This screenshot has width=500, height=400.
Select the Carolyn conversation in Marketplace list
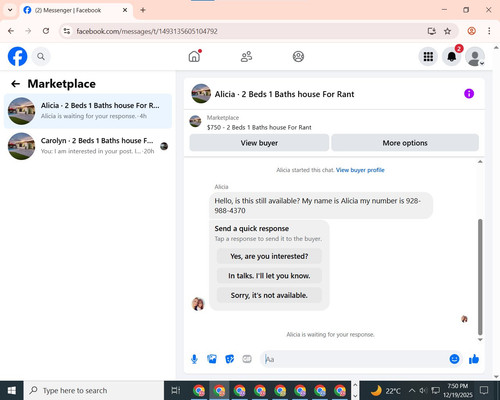click(x=88, y=146)
